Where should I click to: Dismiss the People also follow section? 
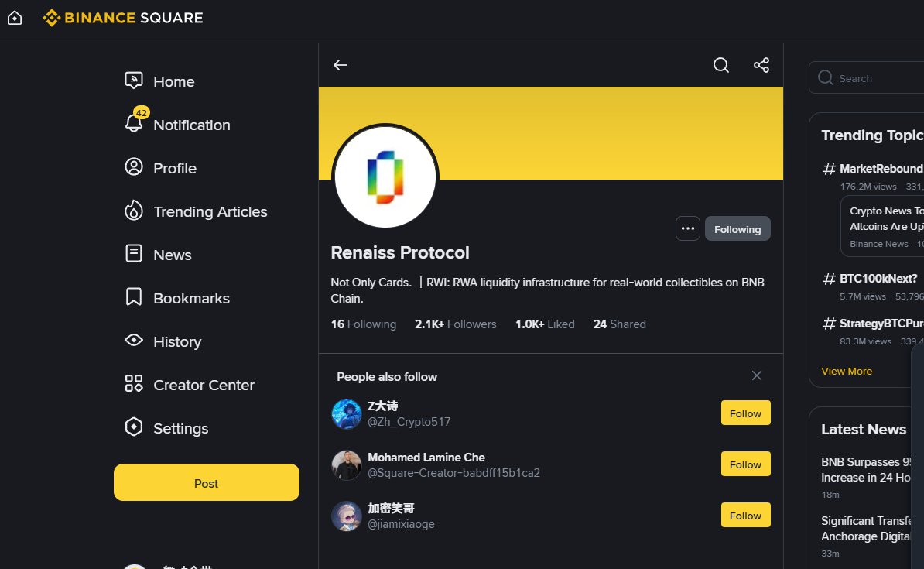(x=757, y=375)
